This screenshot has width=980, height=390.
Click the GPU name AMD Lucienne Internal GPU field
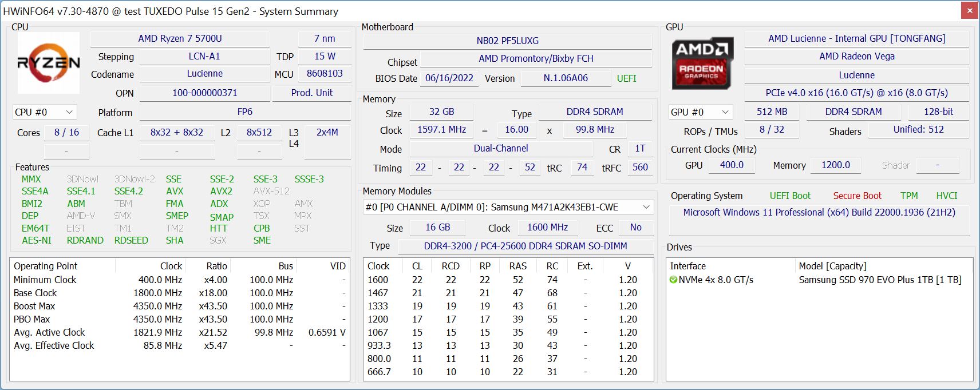click(x=856, y=39)
